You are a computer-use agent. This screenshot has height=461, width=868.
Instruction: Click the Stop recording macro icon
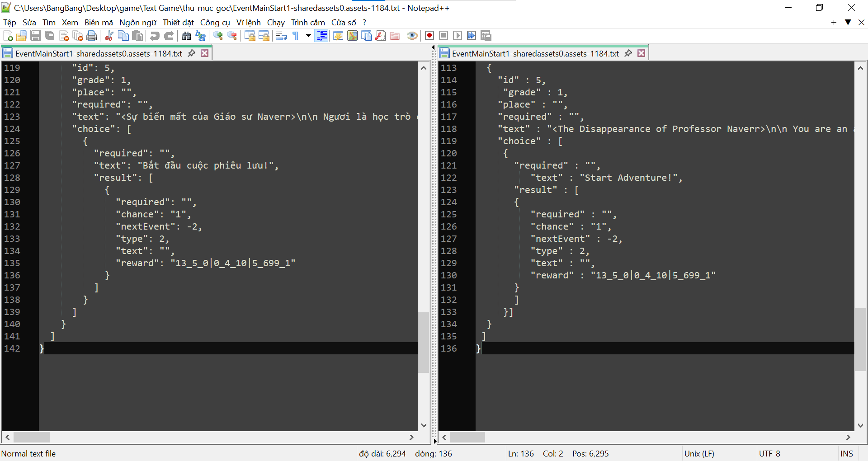443,36
